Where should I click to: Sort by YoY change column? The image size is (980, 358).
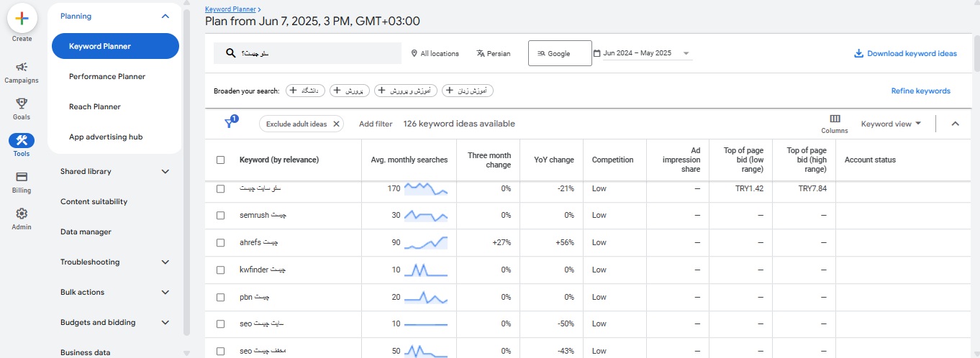point(554,160)
